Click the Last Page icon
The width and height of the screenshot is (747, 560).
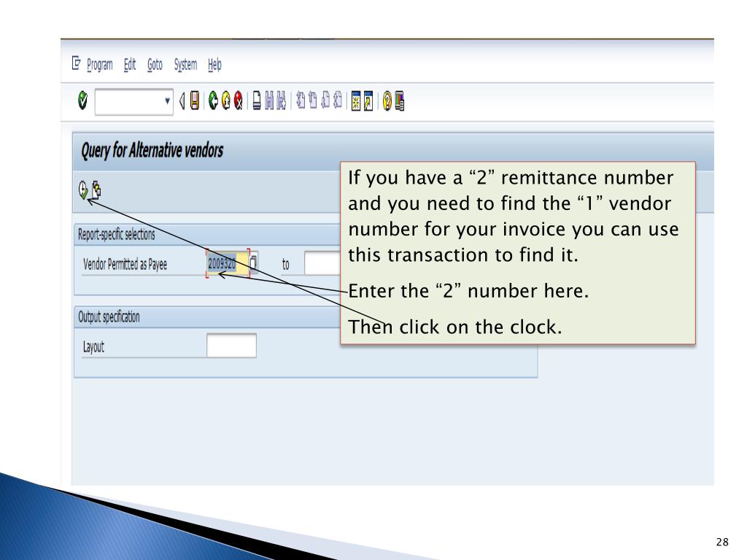(x=337, y=101)
